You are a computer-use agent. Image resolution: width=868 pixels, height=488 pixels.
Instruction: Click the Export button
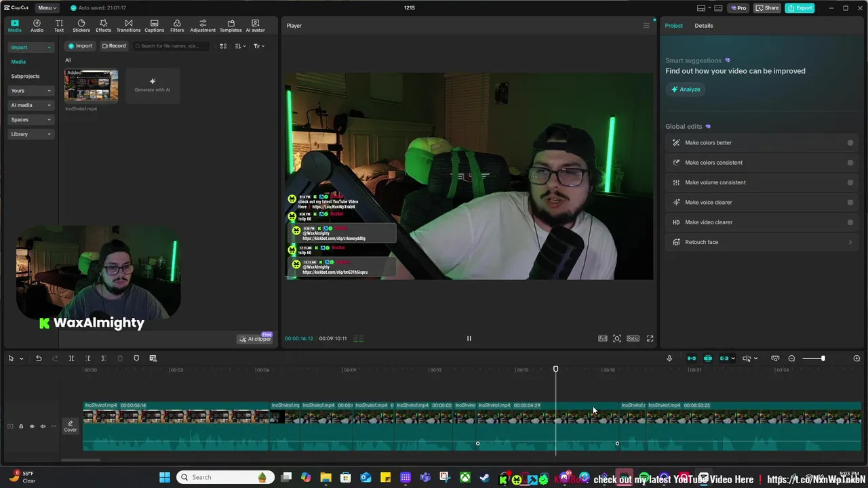(x=800, y=7)
